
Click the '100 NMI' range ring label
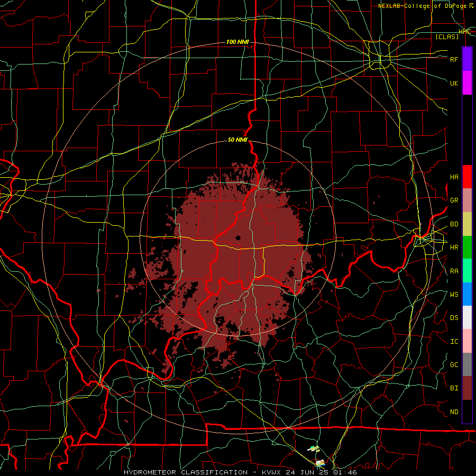tap(237, 42)
